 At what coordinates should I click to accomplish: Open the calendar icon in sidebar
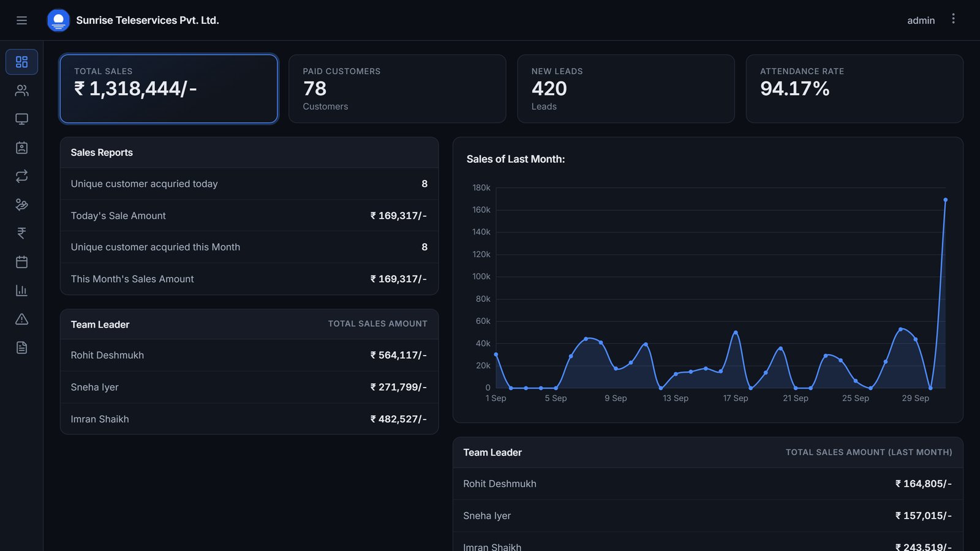[x=21, y=262]
